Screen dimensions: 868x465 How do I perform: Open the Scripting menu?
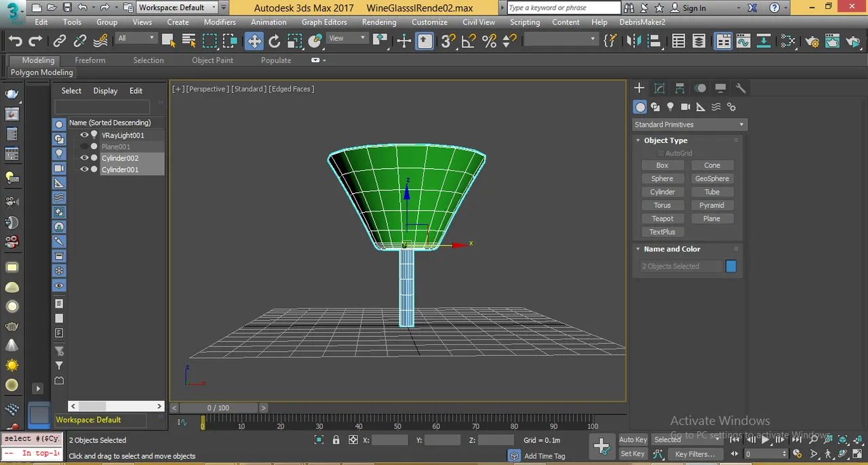pyautogui.click(x=525, y=22)
